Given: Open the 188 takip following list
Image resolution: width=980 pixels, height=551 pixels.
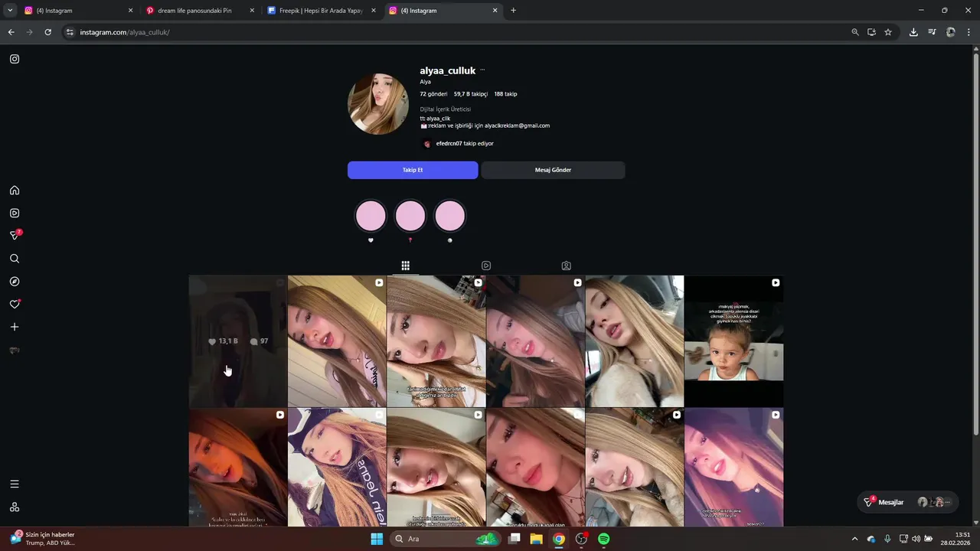Looking at the screenshot, I should pyautogui.click(x=505, y=94).
